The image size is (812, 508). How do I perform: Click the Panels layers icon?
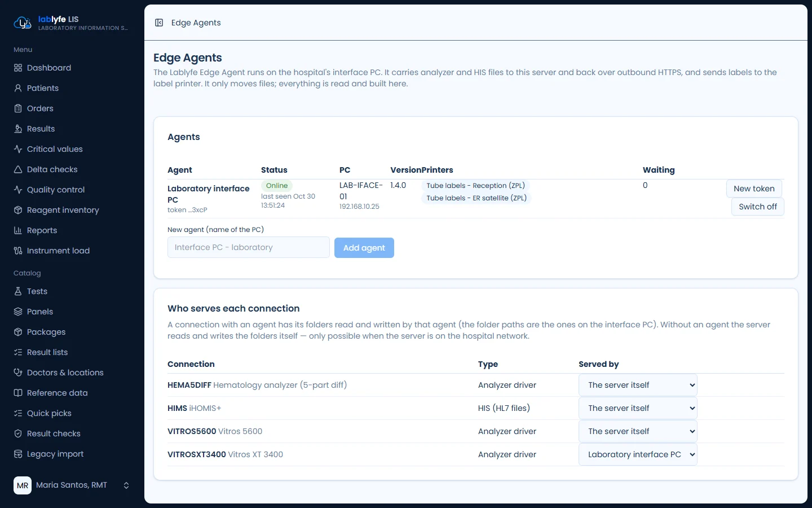click(18, 312)
